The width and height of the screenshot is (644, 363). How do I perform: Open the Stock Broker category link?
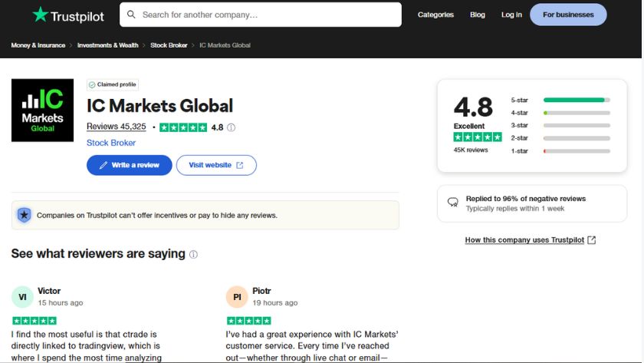coord(111,143)
